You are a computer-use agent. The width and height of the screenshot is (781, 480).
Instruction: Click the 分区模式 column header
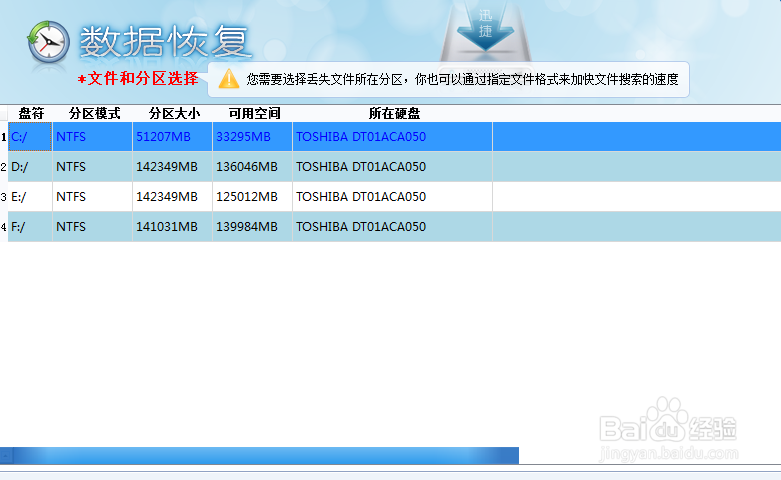(x=93, y=114)
